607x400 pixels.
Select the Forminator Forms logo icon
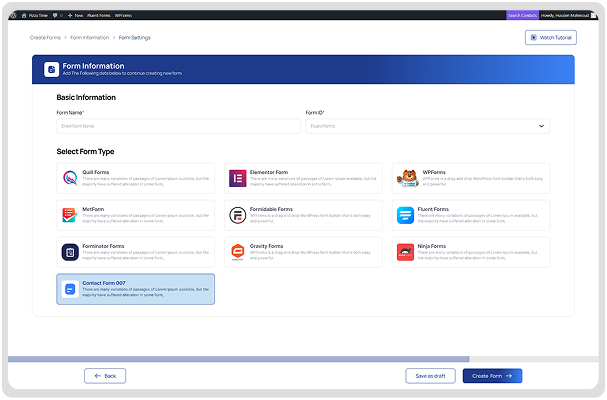(70, 252)
